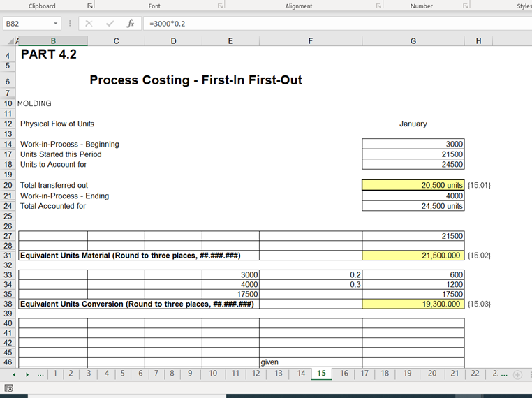This screenshot has height=398, width=532.
Task: Click the 'MOLDING' cell
Action: (x=34, y=103)
